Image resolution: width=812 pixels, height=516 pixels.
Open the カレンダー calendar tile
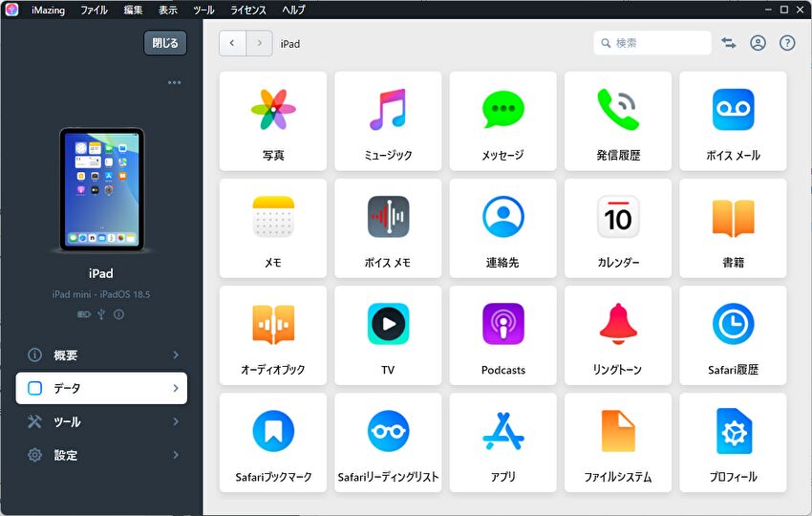[618, 228]
